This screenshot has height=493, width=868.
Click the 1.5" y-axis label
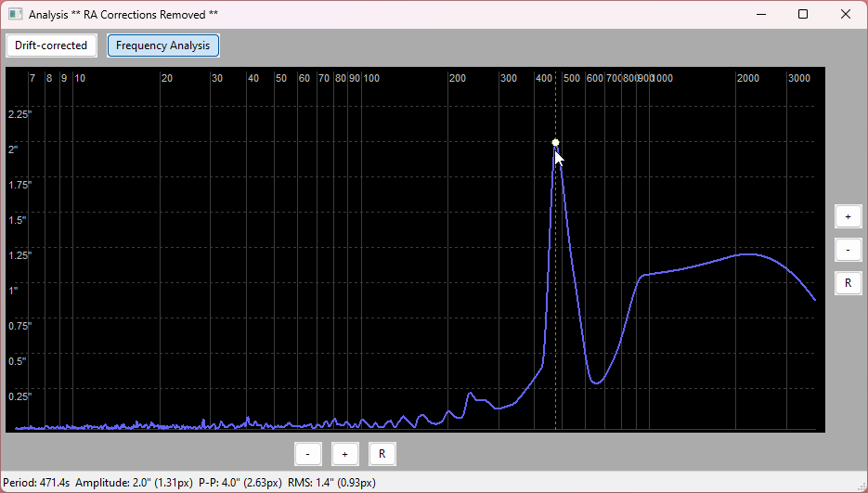(18, 220)
